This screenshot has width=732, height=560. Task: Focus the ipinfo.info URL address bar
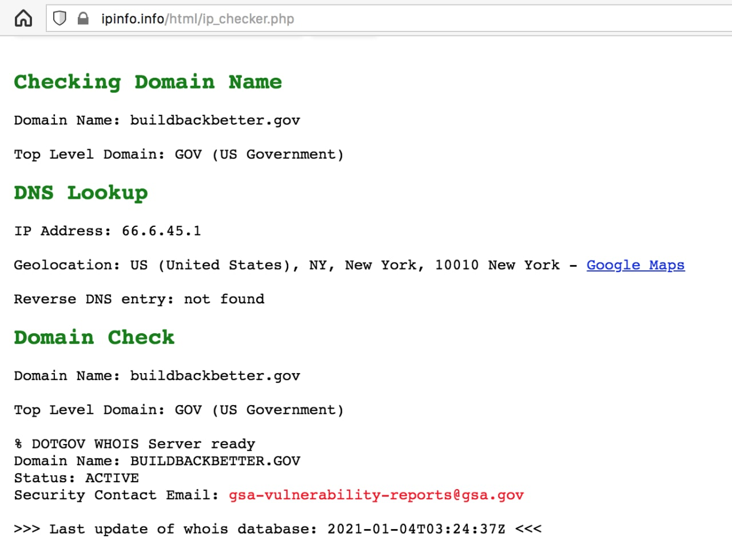tap(389, 19)
